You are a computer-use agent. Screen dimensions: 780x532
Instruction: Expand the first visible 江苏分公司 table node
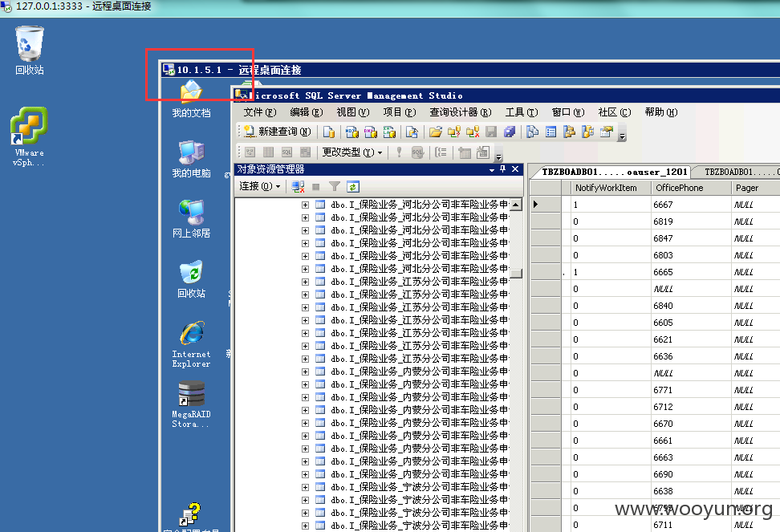click(305, 282)
